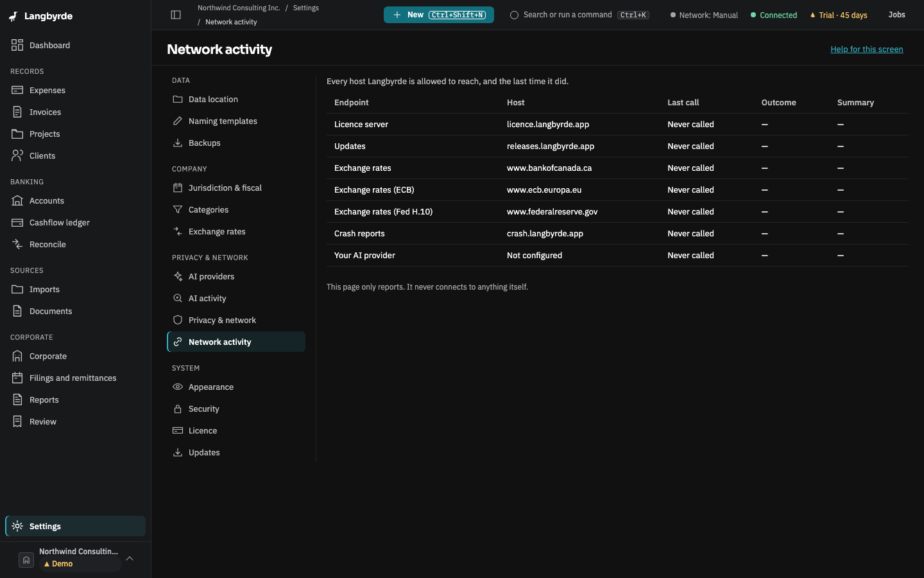The width and height of the screenshot is (924, 578).
Task: Select the Licence server endpoint row
Action: pyautogui.click(x=617, y=124)
